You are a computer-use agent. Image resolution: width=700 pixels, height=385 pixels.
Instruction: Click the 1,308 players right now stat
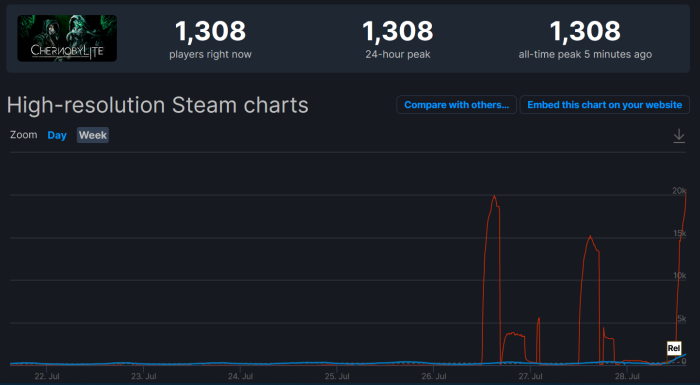[x=210, y=39]
